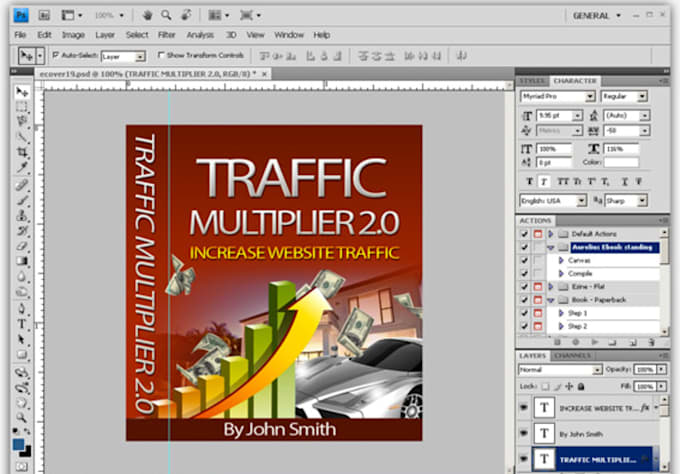This screenshot has width=680, height=474.
Task: Set the foreground color swatch
Action: point(18,444)
